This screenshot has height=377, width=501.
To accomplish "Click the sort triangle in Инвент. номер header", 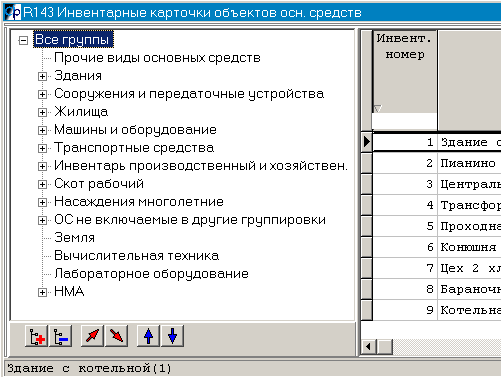I will coord(378,109).
